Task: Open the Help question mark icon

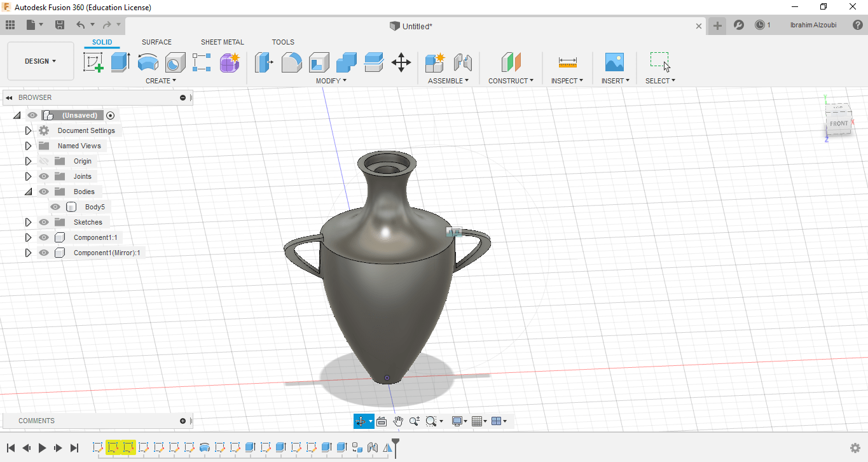Action: (x=858, y=25)
